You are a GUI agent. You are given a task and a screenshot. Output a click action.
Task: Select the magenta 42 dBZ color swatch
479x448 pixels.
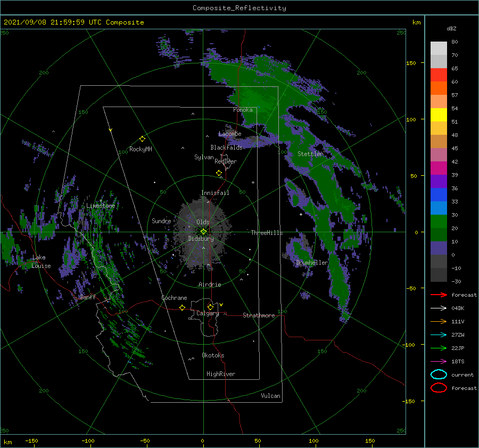point(439,168)
